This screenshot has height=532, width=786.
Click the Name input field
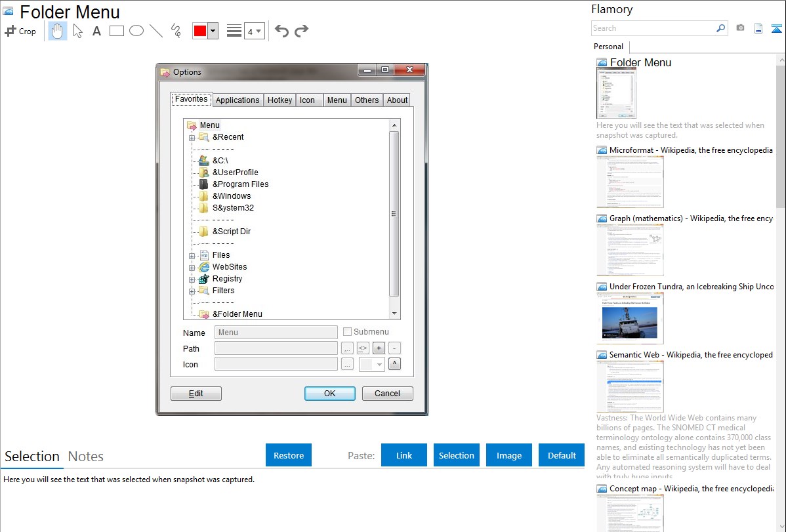tap(276, 333)
